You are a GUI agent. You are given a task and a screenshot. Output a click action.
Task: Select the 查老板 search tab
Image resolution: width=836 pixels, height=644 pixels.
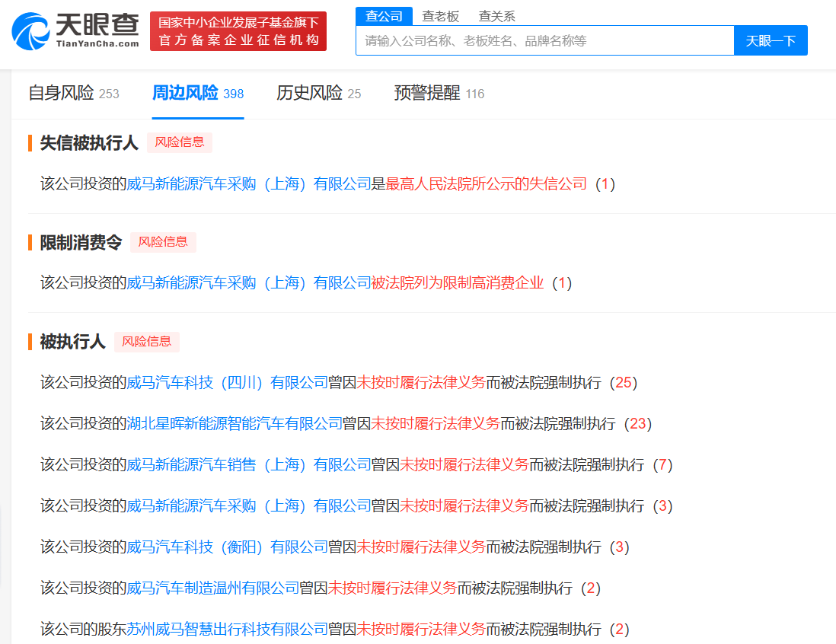[x=440, y=17]
